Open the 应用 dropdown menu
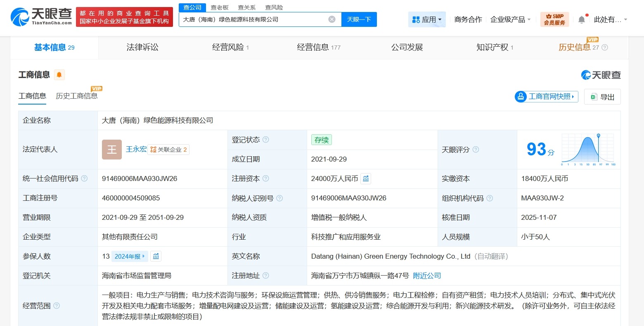This screenshot has width=644, height=326. pyautogui.click(x=427, y=19)
